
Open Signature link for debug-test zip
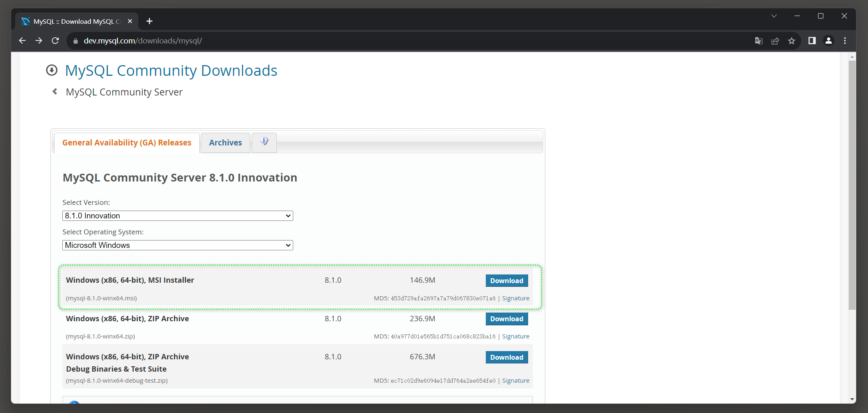pos(516,381)
